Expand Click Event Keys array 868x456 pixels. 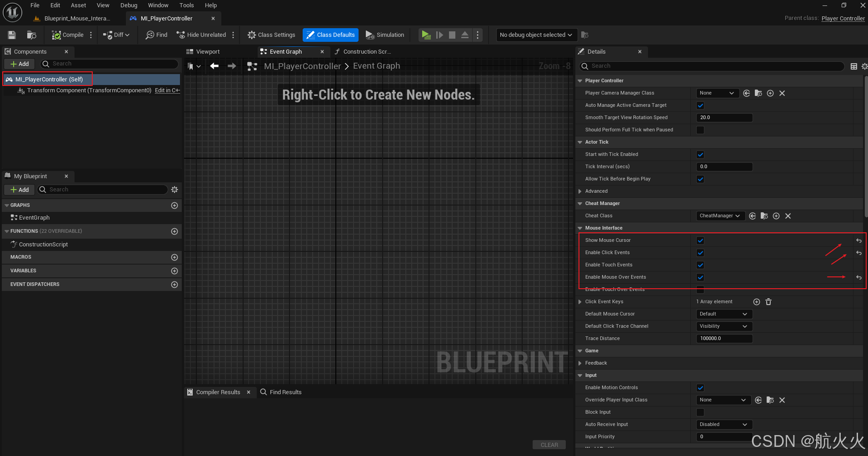(x=580, y=302)
